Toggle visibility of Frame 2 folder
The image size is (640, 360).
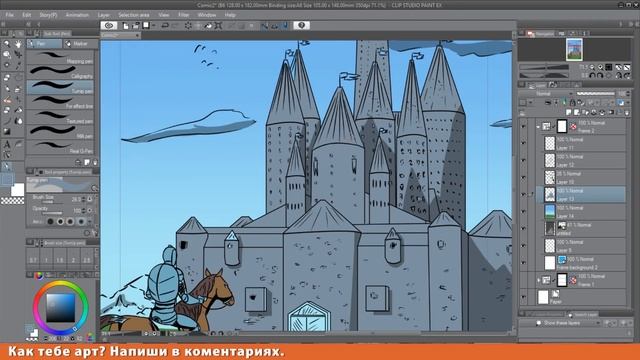tap(524, 127)
